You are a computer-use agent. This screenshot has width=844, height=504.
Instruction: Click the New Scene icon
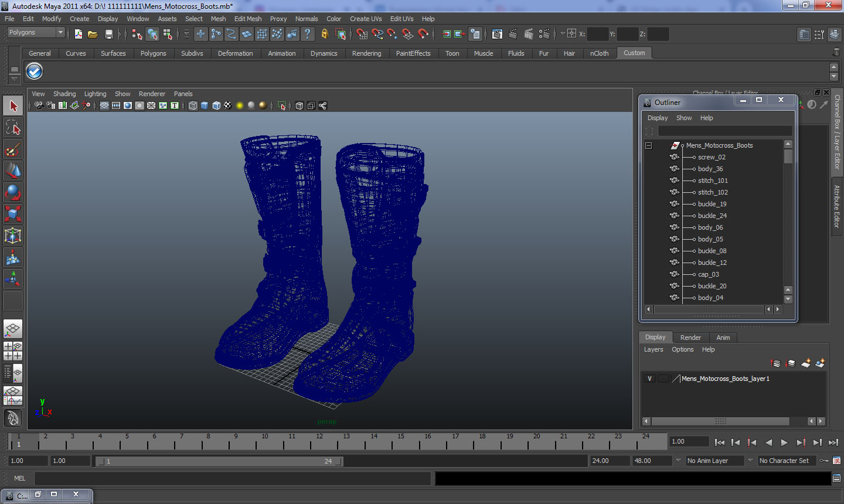[x=78, y=34]
